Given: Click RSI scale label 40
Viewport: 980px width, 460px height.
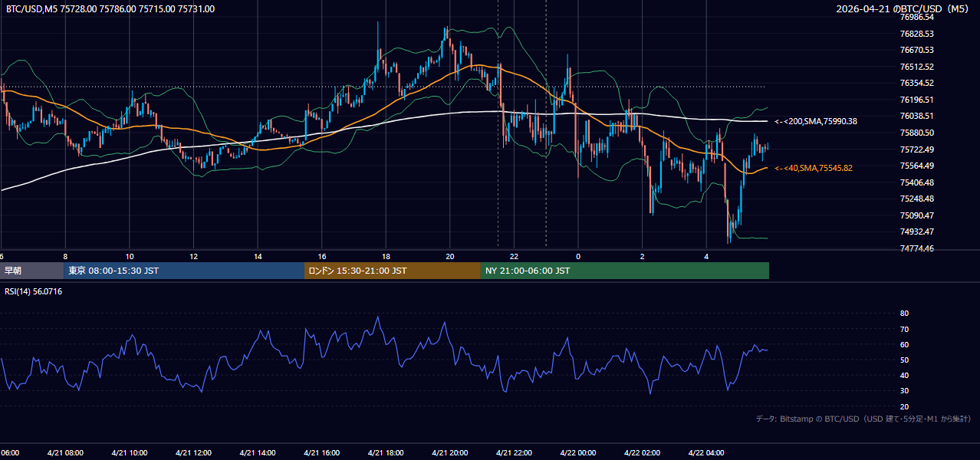Looking at the screenshot, I should point(904,375).
